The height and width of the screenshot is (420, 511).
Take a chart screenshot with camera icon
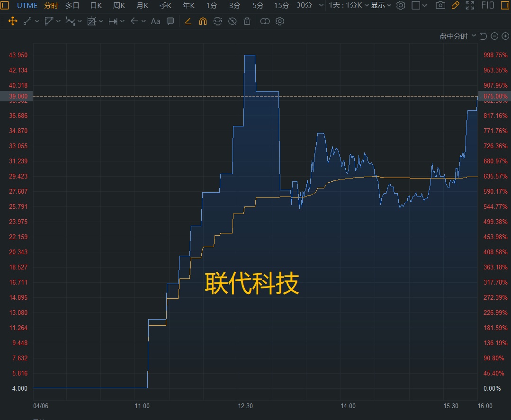(x=440, y=5)
